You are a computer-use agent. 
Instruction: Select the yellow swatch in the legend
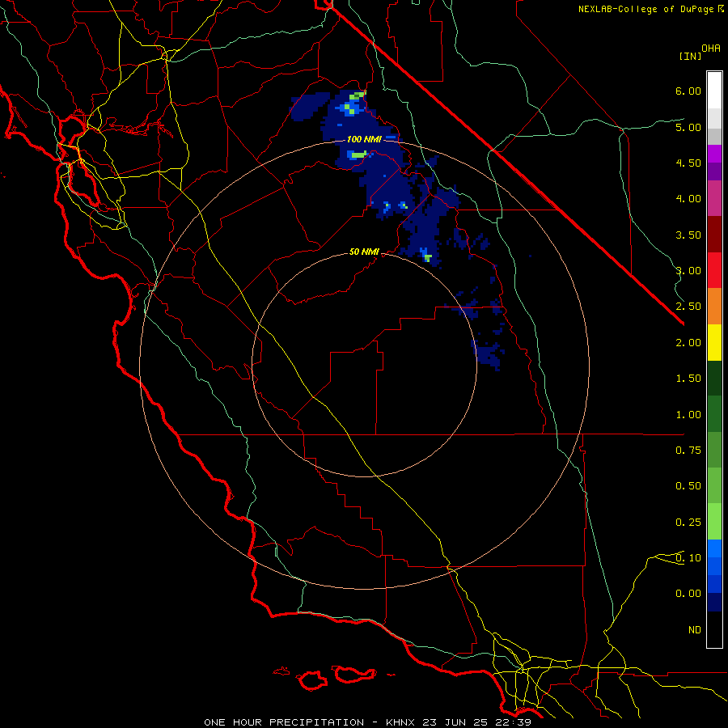(x=714, y=343)
